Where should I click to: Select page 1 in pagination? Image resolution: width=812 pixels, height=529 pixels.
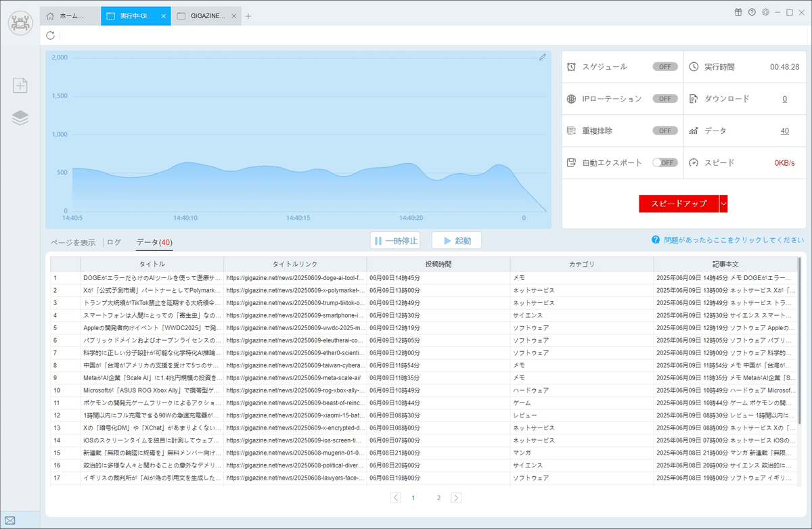(x=413, y=498)
